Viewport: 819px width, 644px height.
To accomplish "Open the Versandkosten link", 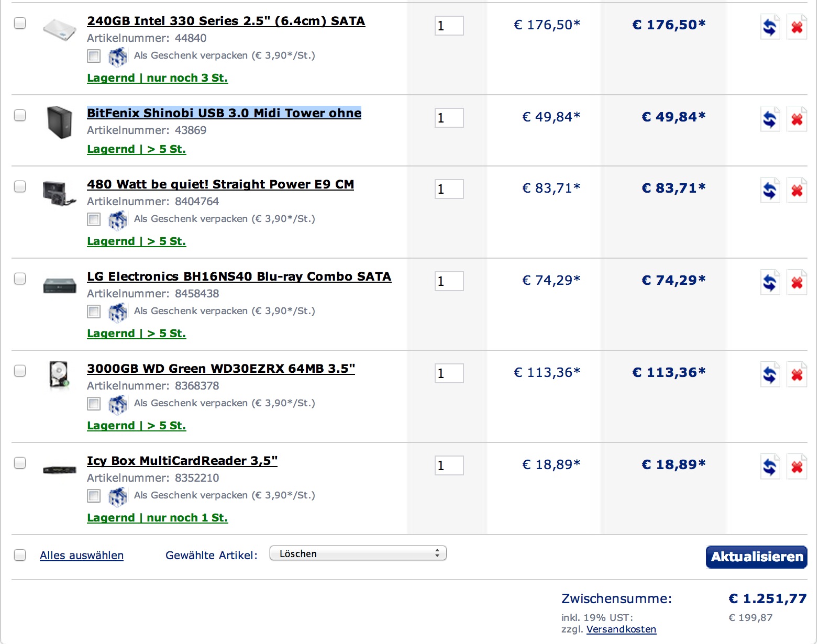I will point(621,629).
